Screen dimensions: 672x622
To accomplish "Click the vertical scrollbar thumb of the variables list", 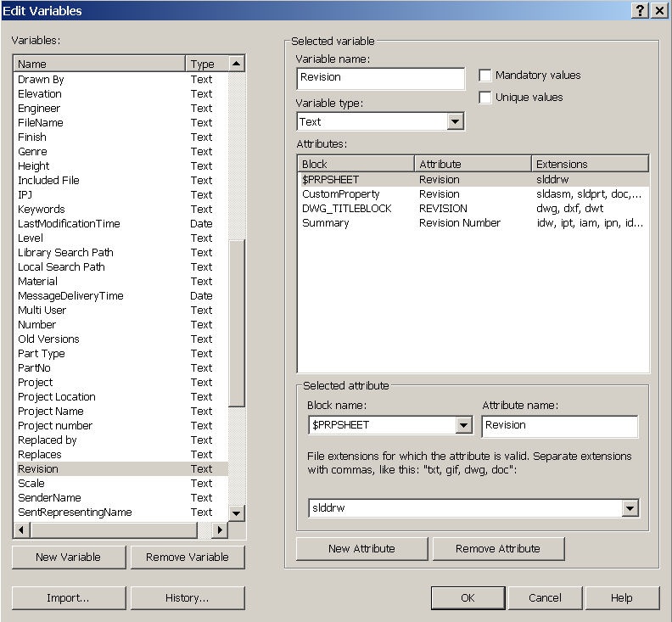I will point(236,322).
